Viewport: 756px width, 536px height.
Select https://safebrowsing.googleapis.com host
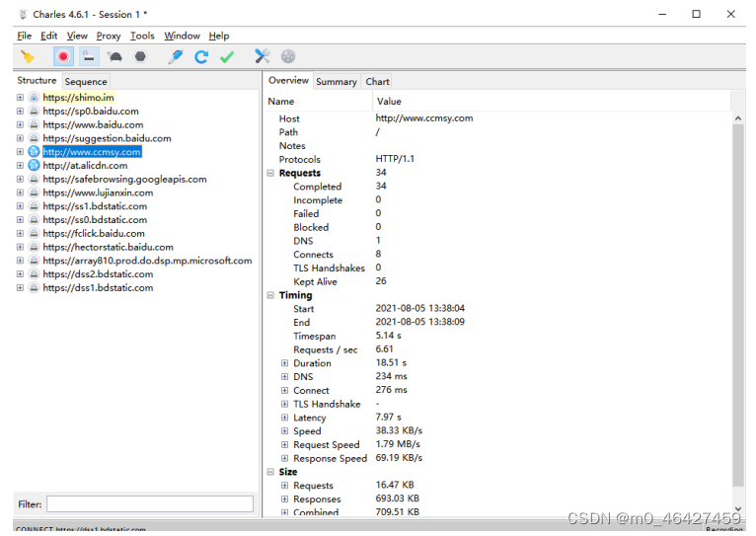(124, 180)
